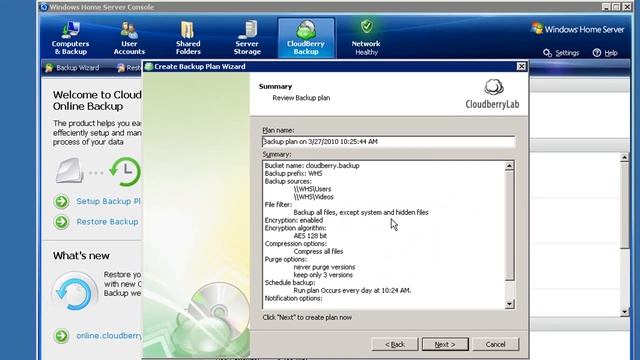Open the online.cloudberry link
The image size is (640, 360).
click(109, 336)
